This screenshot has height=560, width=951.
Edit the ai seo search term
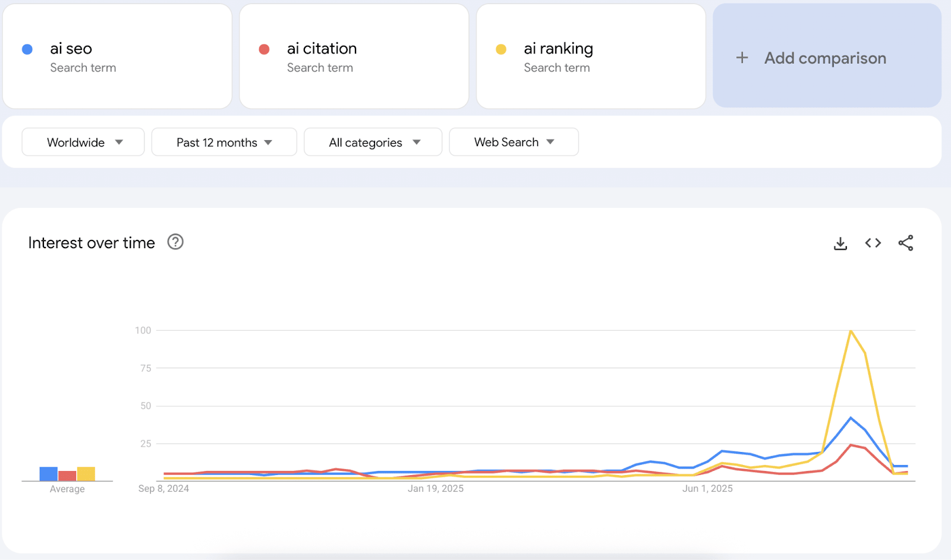point(71,49)
